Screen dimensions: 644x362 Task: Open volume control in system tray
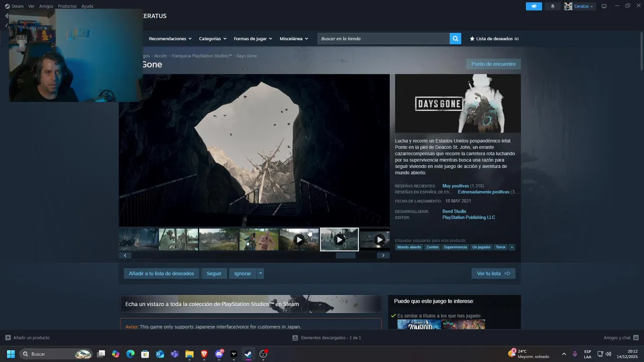coord(608,354)
